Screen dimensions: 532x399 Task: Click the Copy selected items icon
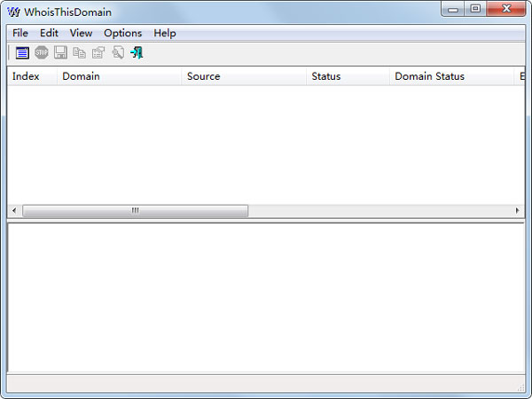click(x=80, y=53)
